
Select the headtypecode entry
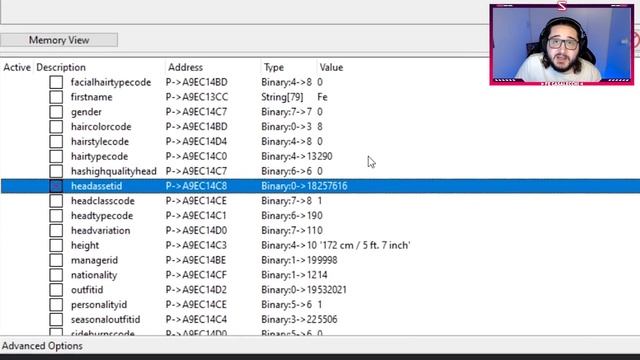tap(102, 216)
